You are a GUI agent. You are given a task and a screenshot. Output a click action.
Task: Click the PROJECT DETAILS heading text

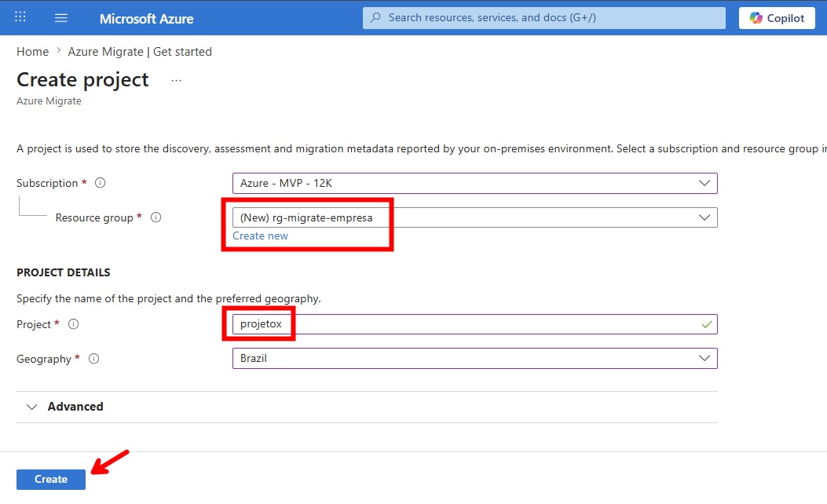click(64, 272)
